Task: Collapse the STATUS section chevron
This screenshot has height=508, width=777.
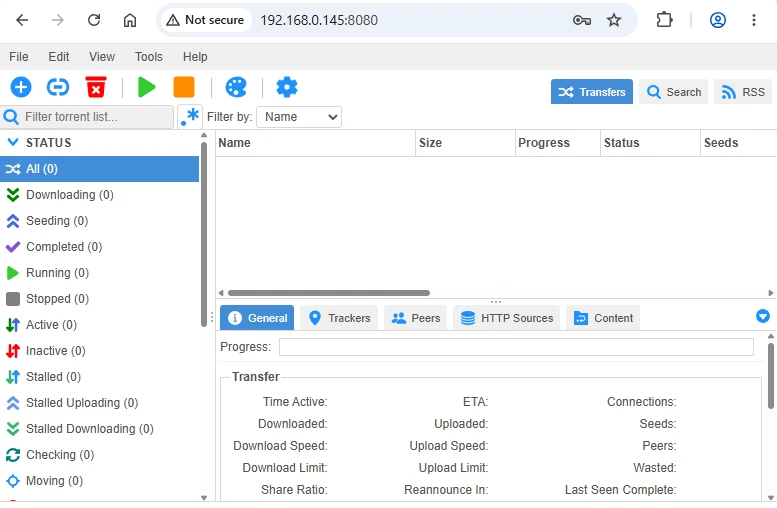Action: coord(13,143)
